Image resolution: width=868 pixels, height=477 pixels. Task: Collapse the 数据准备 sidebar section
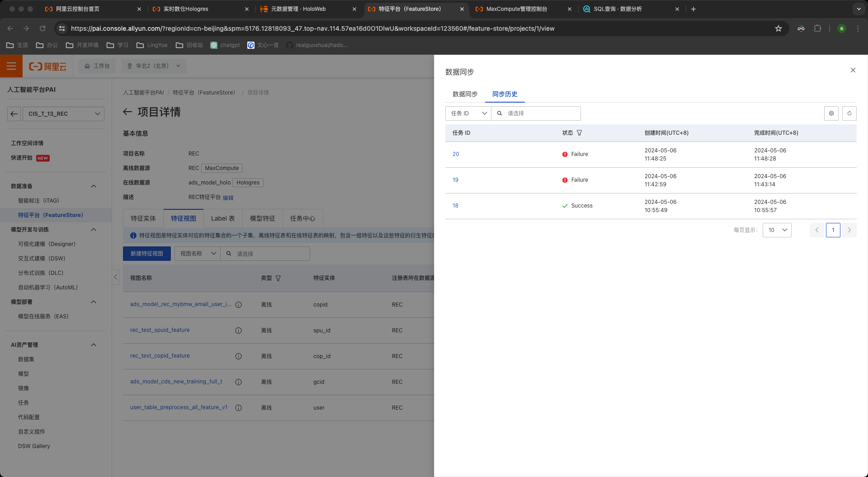pyautogui.click(x=94, y=186)
